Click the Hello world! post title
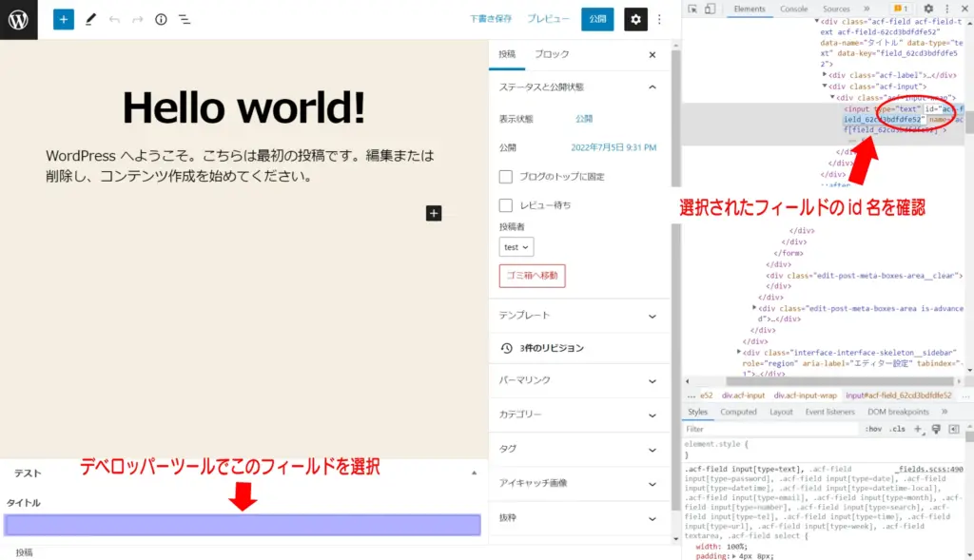 [243, 106]
